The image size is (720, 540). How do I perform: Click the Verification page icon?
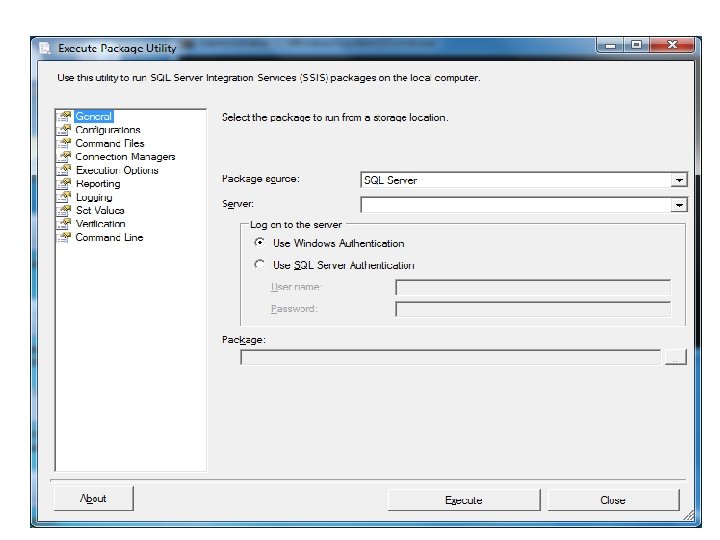[x=64, y=224]
